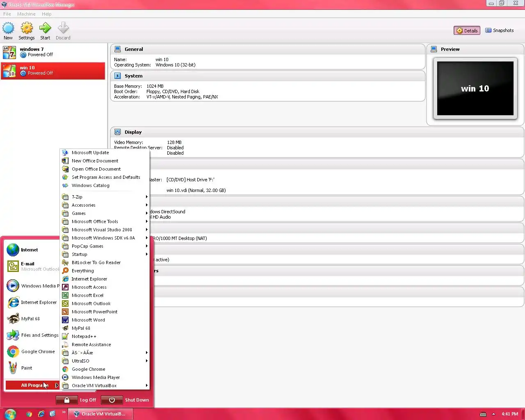Expand PopCap Games submenu arrow

[146, 246]
